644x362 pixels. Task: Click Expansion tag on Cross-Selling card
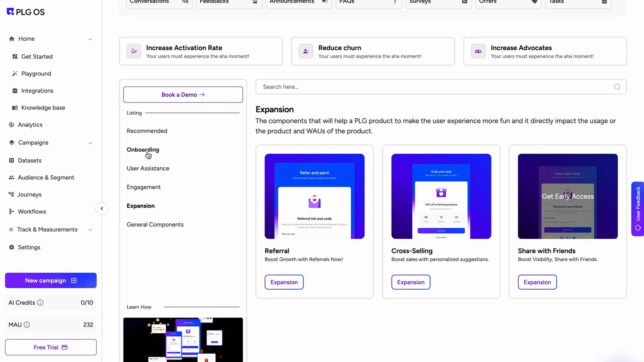(411, 282)
